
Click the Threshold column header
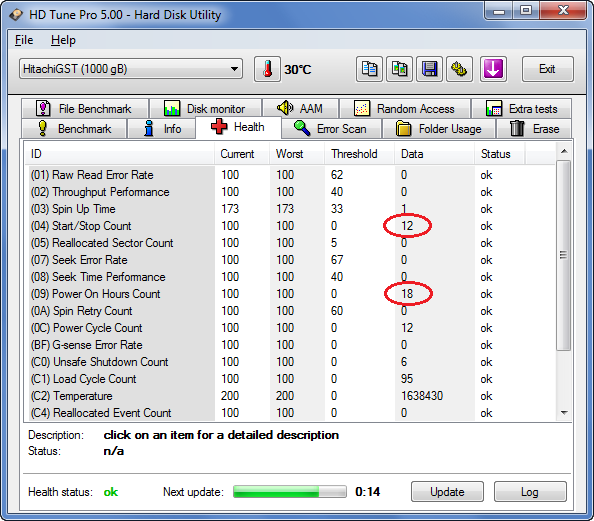tap(359, 154)
